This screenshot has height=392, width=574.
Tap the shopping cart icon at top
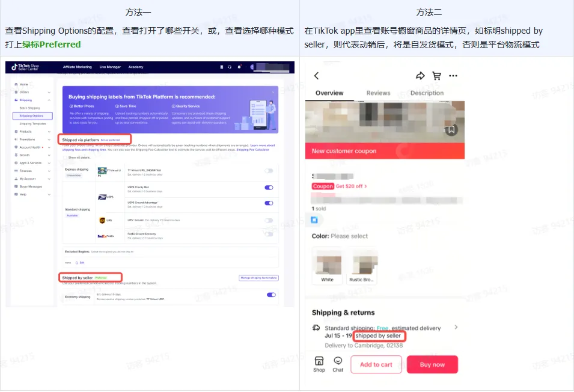pyautogui.click(x=436, y=76)
